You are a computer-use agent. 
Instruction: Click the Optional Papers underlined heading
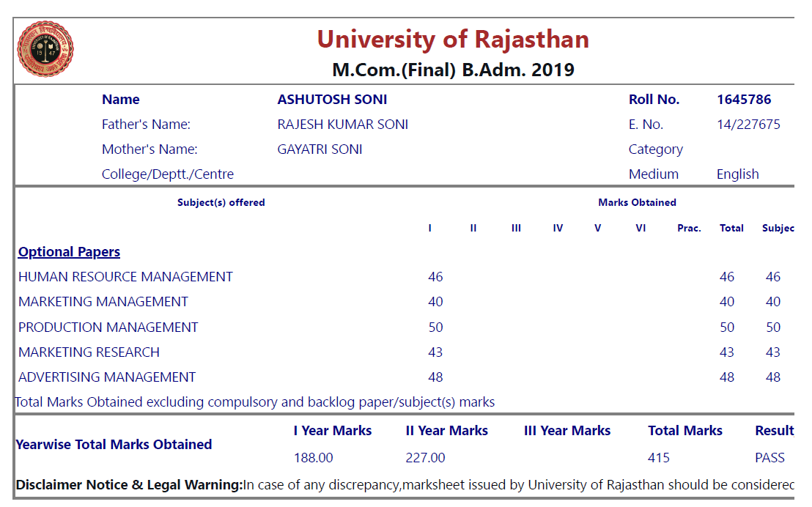[69, 252]
